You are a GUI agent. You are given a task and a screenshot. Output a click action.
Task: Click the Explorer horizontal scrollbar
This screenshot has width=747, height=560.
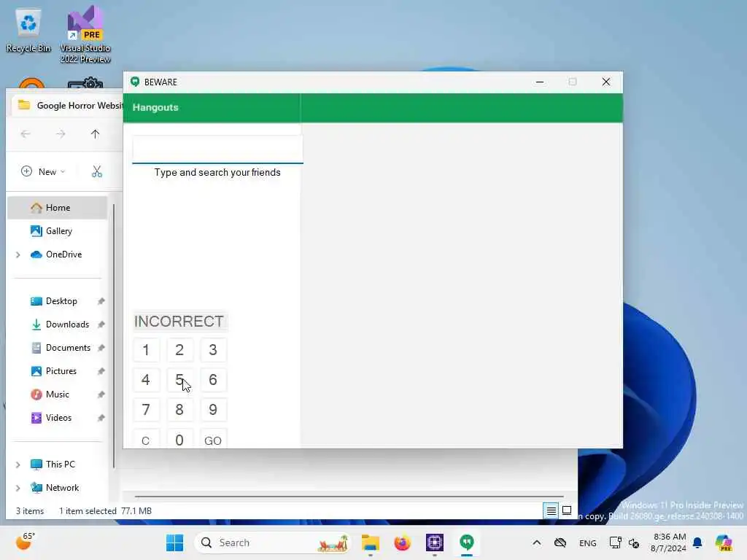click(x=349, y=497)
